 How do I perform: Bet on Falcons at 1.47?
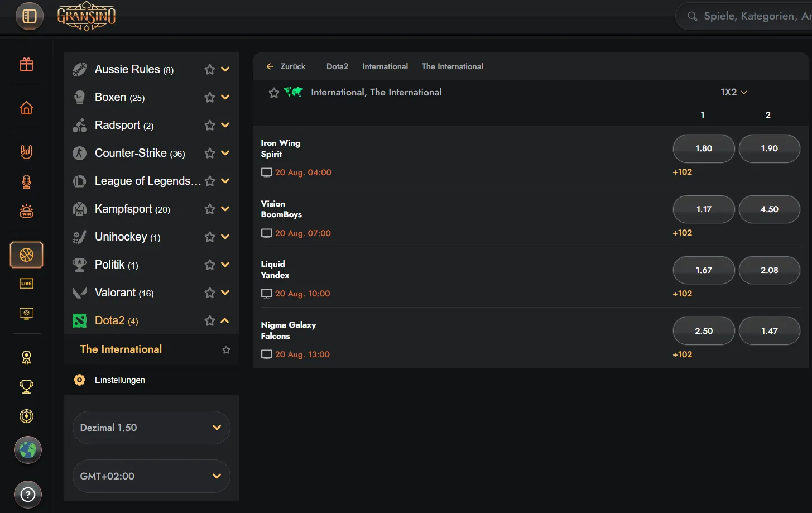pyautogui.click(x=770, y=331)
